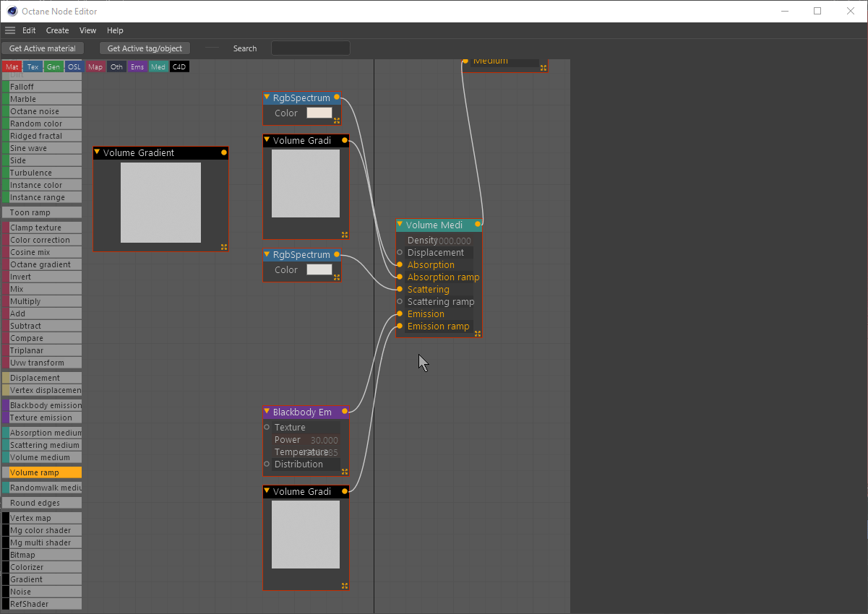
Task: Click the Octane Node Editor app icon
Action: tap(12, 11)
